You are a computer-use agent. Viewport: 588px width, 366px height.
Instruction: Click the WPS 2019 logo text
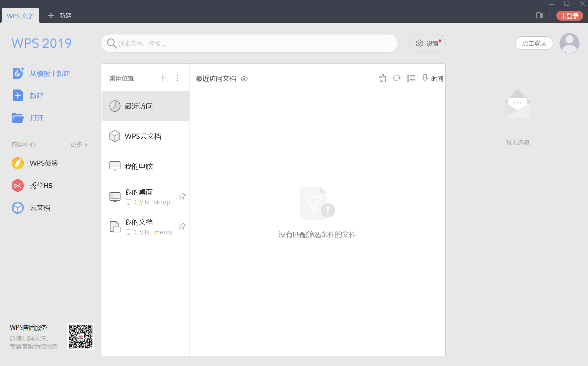pos(42,43)
